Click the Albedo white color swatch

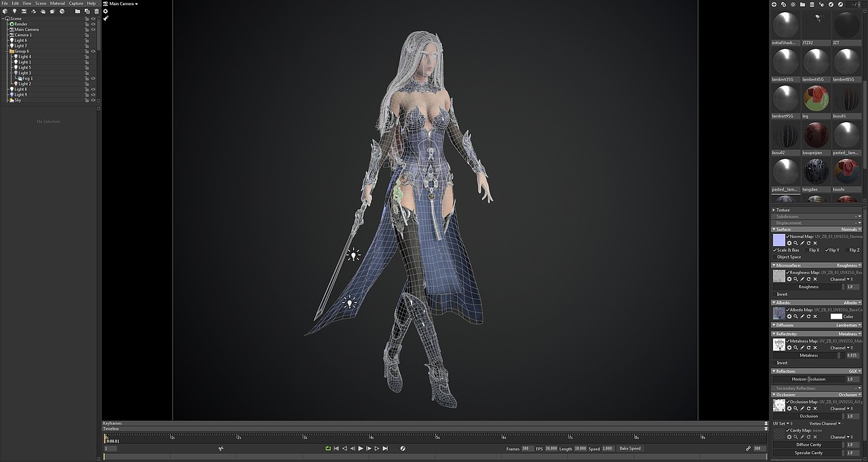[835, 317]
